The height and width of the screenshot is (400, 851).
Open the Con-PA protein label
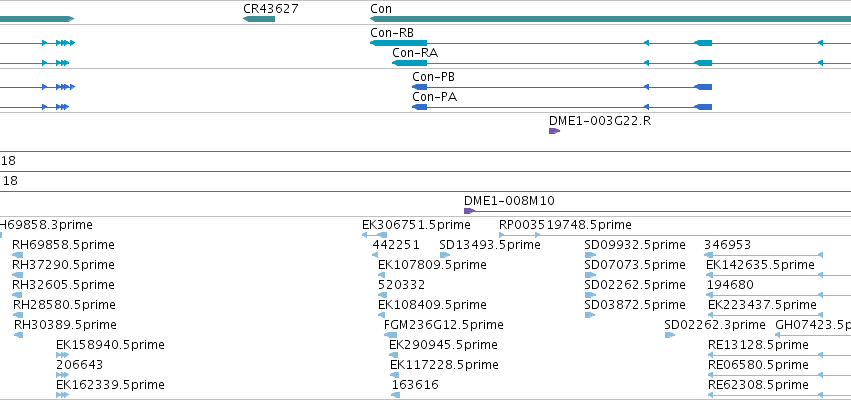click(434, 97)
